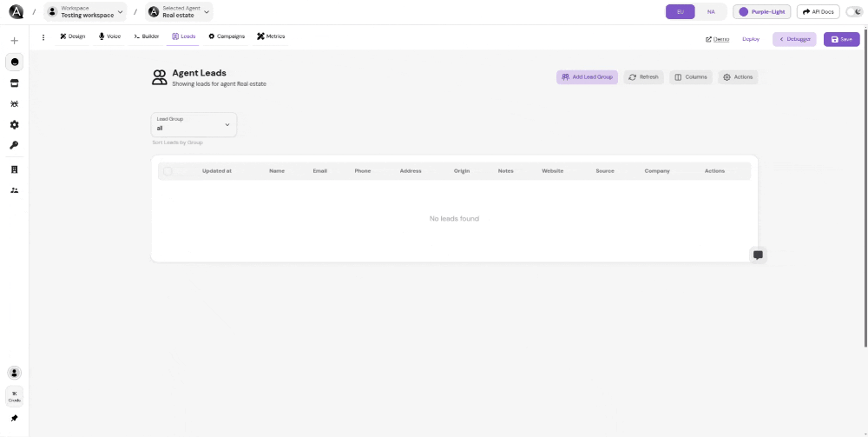
Task: Open the marketplace store icon in sidebar
Action: [x=15, y=83]
